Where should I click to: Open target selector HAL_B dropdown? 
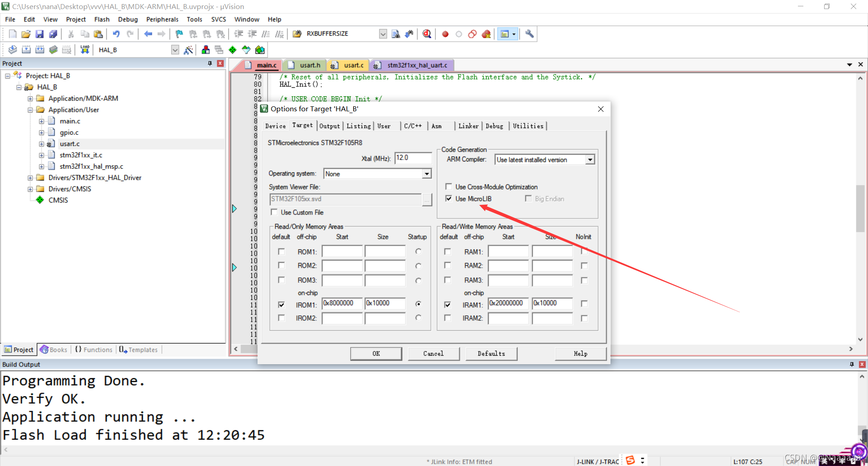[175, 50]
